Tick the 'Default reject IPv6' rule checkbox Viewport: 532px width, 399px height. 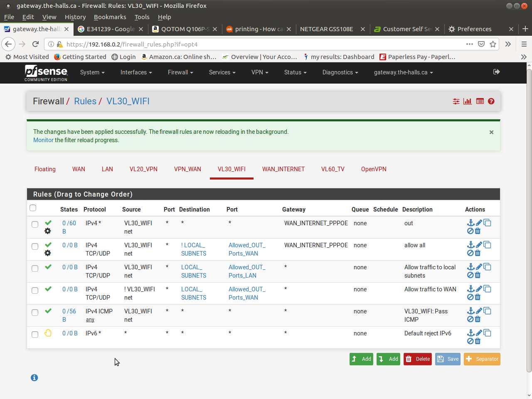[35, 335]
